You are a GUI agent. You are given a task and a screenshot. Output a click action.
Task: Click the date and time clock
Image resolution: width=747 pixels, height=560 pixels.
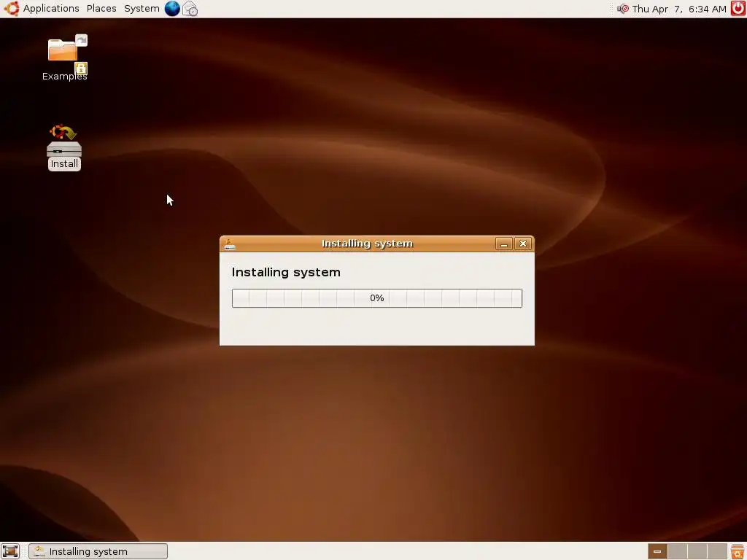[679, 9]
